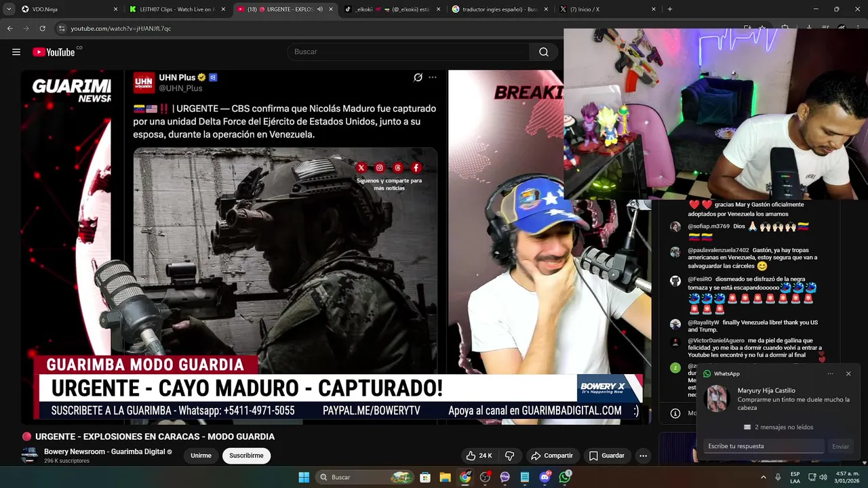Screen dimensions: 868x488
Task: Open the system tray volume speaker icon
Action: click(823, 477)
